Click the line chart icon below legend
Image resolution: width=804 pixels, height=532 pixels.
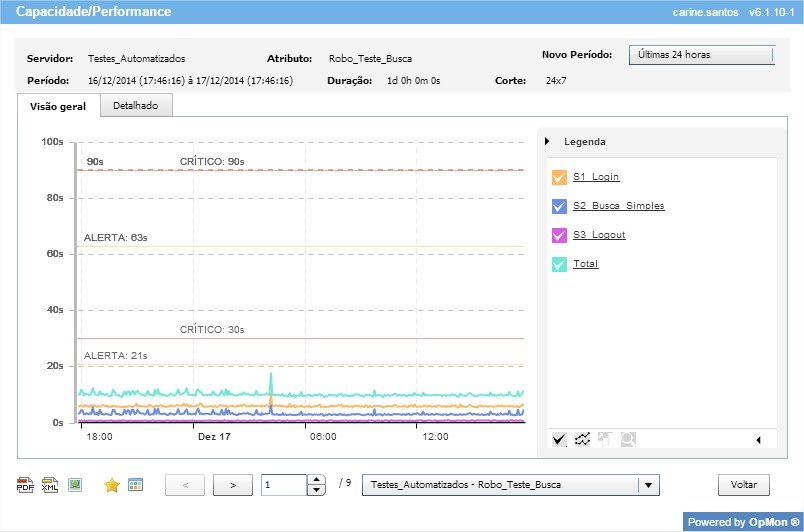(x=582, y=439)
